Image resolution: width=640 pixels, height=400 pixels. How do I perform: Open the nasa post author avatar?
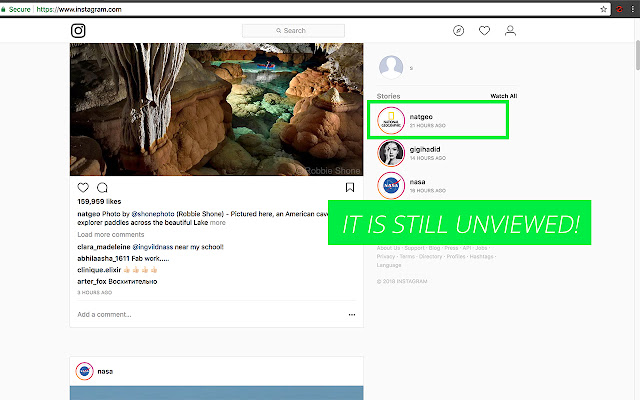[85, 371]
